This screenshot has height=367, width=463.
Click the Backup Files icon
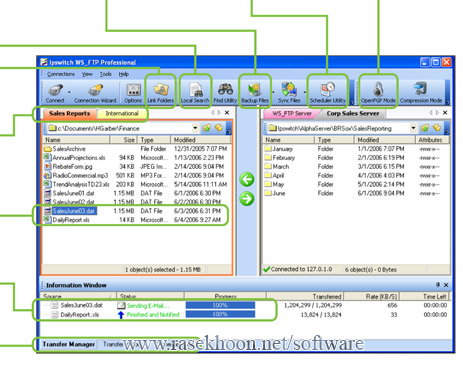(x=255, y=93)
